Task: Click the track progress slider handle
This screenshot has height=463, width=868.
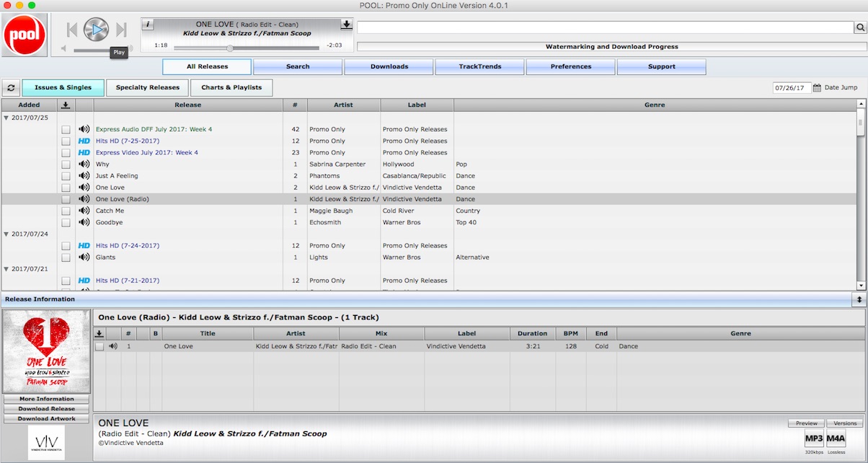Action: tap(230, 48)
